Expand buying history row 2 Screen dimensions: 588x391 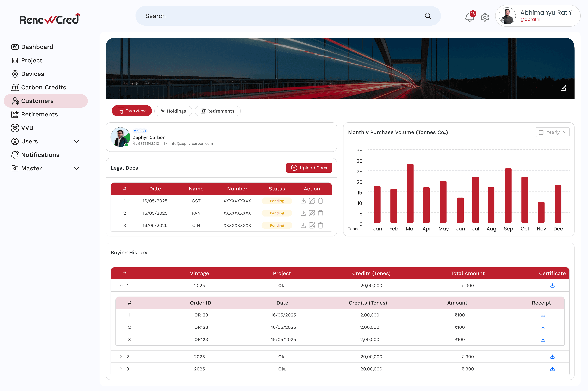tap(121, 357)
